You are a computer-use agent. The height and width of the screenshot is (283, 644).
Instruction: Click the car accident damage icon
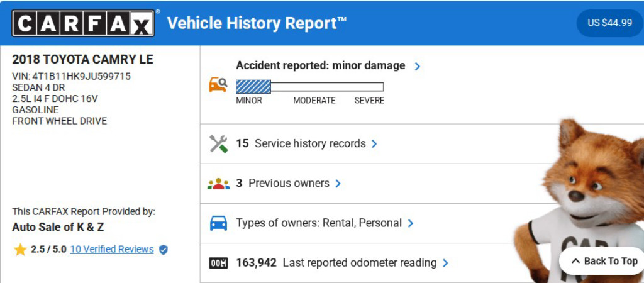(x=218, y=85)
